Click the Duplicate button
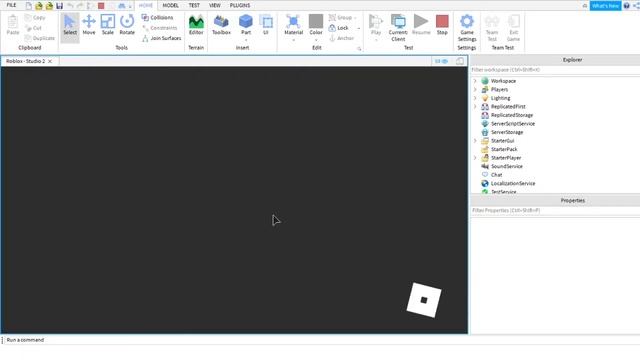This screenshot has height=360, width=640. click(40, 38)
